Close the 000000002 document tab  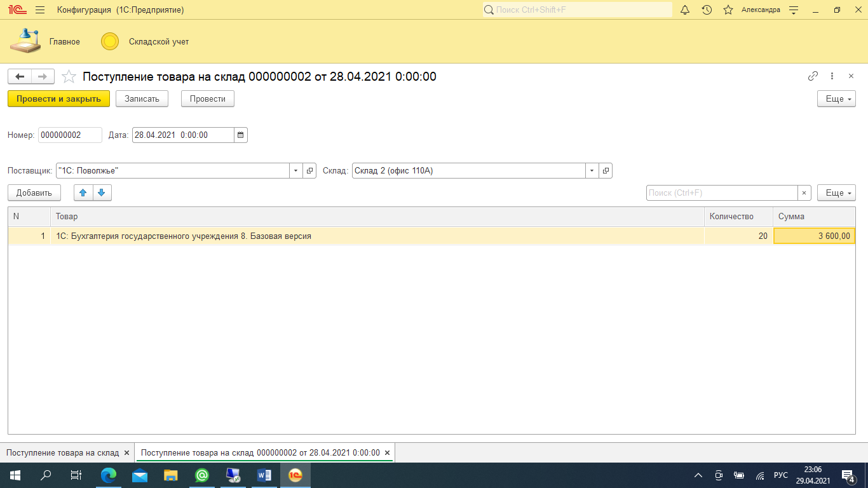coord(388,453)
